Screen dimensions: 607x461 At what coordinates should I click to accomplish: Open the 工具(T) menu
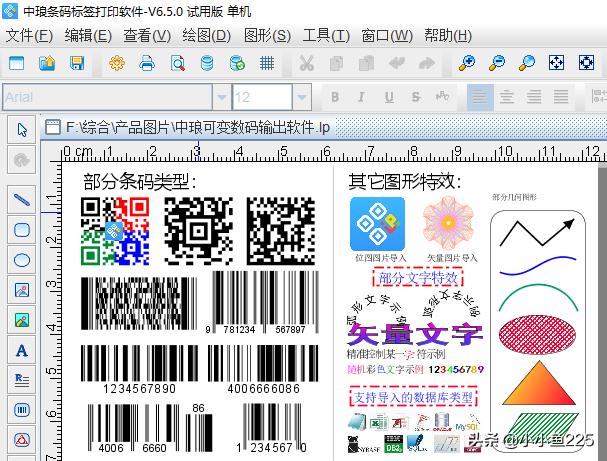326,35
